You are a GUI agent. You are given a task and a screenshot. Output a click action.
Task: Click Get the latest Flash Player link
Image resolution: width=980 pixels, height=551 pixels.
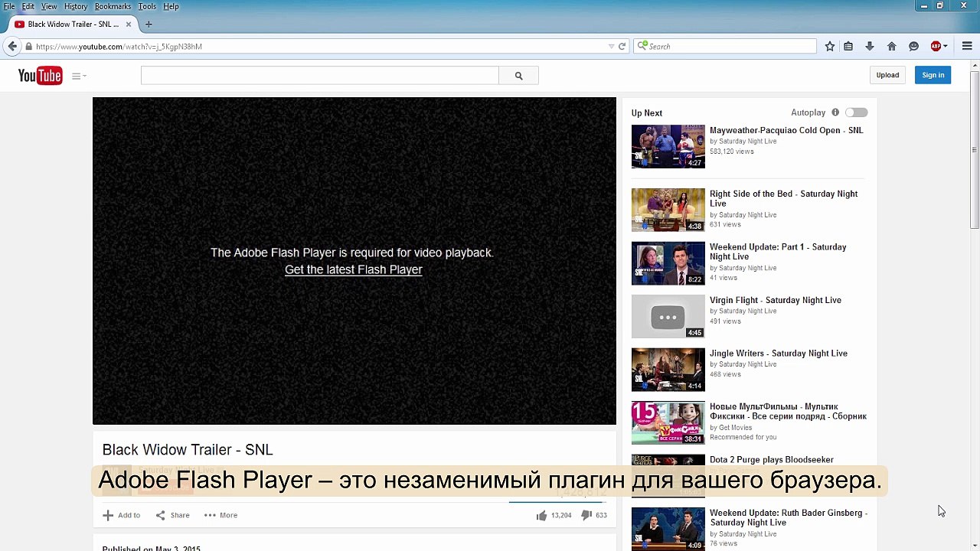point(354,269)
